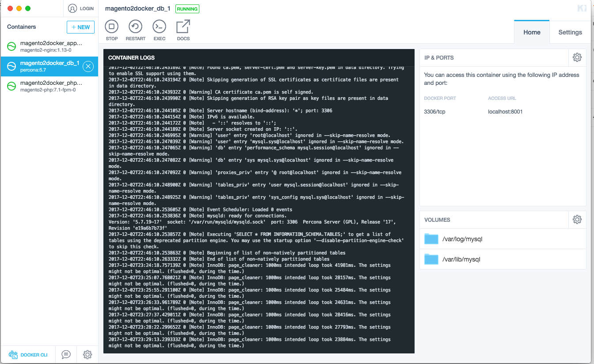The height and width of the screenshot is (364, 594).
Task: Click the magento2-php:7.1-fpm-0 image label
Action: tap(48, 90)
